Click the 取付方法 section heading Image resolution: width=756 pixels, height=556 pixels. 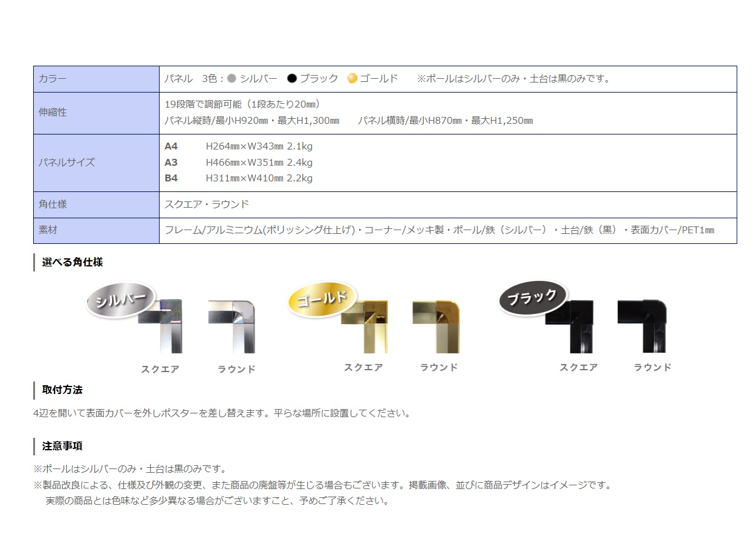pos(62,390)
